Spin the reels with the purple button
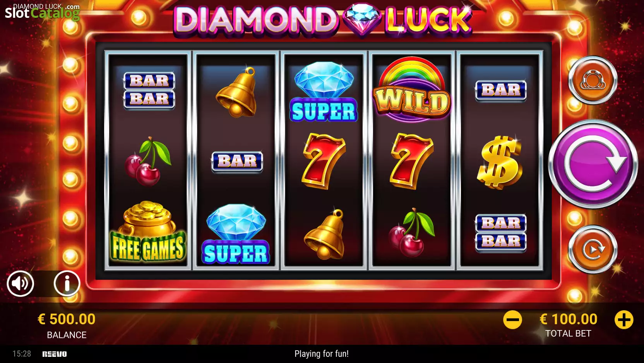 point(593,164)
